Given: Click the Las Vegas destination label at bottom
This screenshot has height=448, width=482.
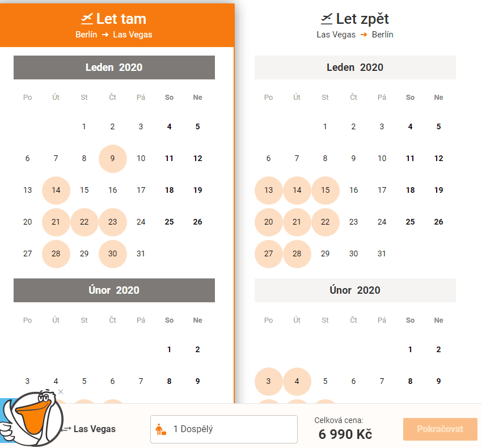Looking at the screenshot, I should [x=94, y=429].
